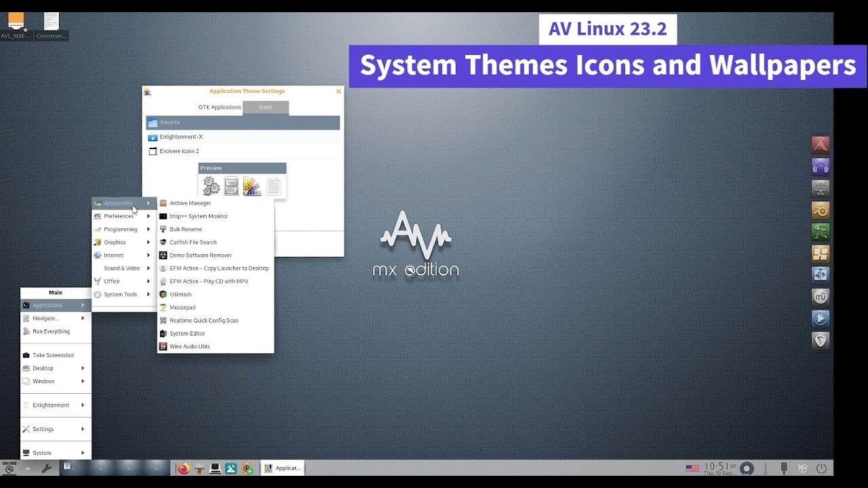Expand the Office submenu

(123, 281)
